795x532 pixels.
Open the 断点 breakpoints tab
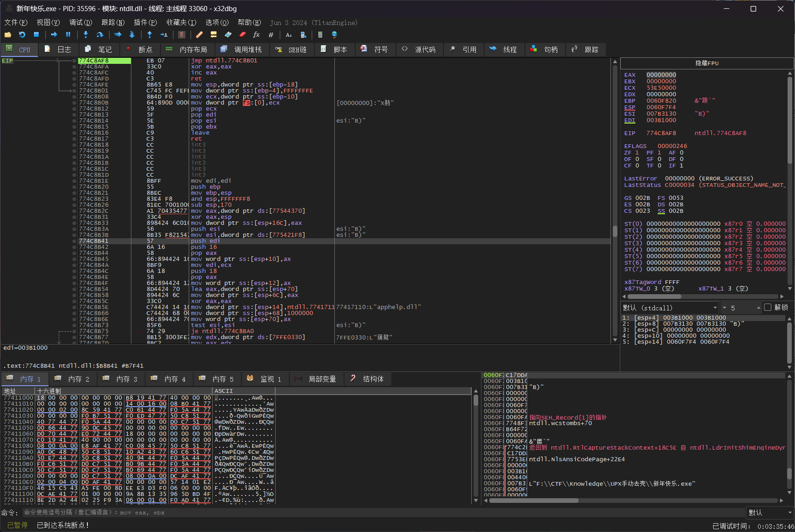click(140, 49)
